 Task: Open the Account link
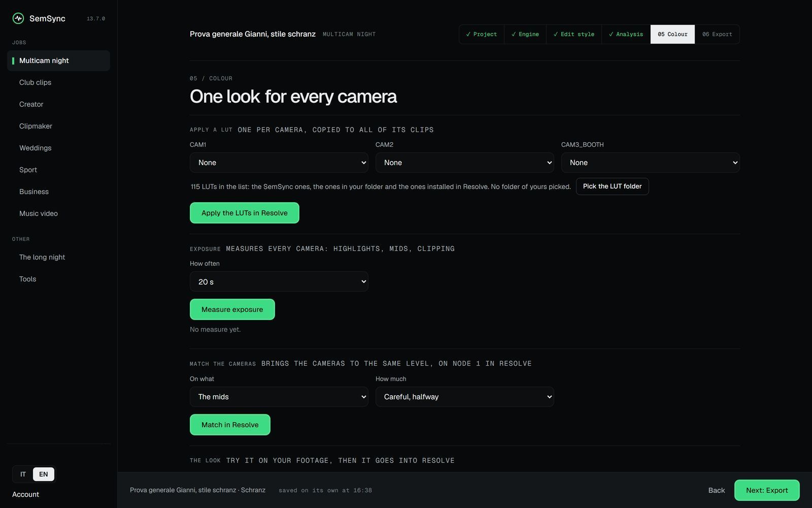pos(25,494)
